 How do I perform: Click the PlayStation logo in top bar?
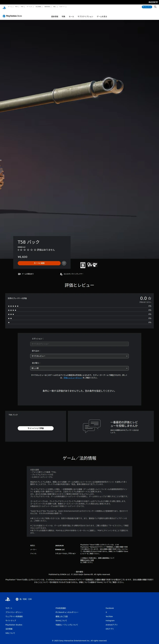click(4, 8)
